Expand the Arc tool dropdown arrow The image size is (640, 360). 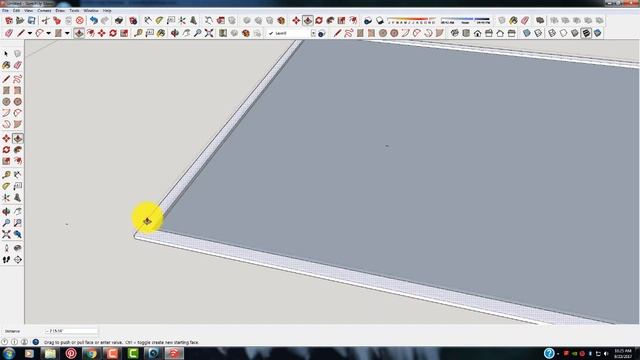(49, 33)
